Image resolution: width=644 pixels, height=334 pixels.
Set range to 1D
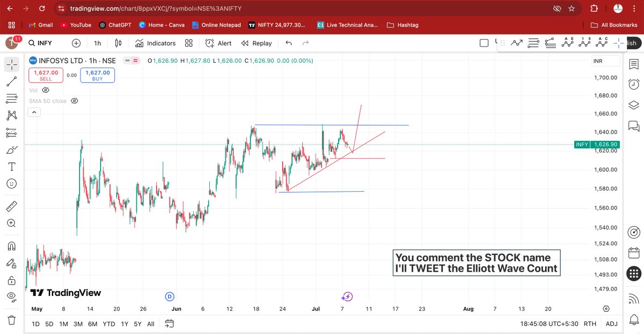click(35, 324)
